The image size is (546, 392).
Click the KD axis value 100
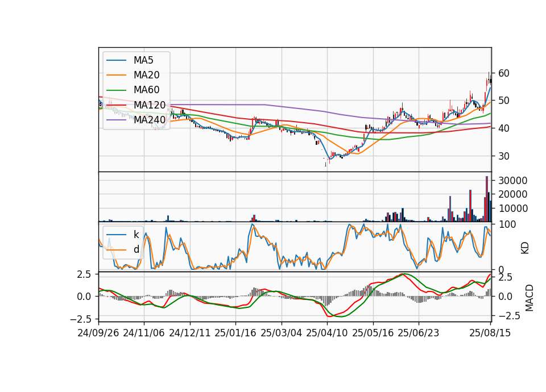point(507,224)
